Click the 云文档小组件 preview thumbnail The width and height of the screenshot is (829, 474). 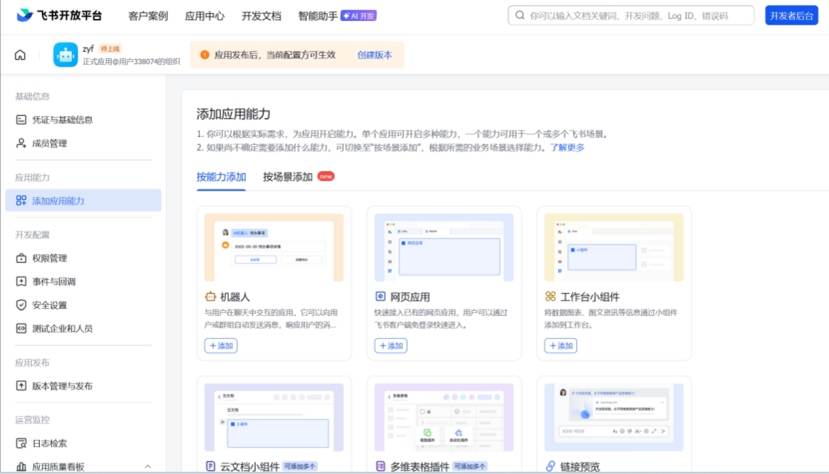274,417
